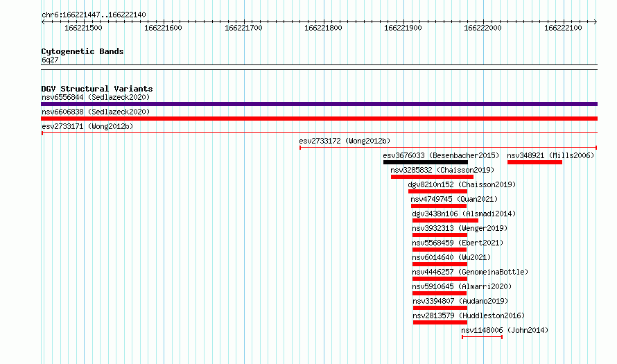
Task: Open nsv348921 (Mills2006) label
Action: pyautogui.click(x=550, y=155)
